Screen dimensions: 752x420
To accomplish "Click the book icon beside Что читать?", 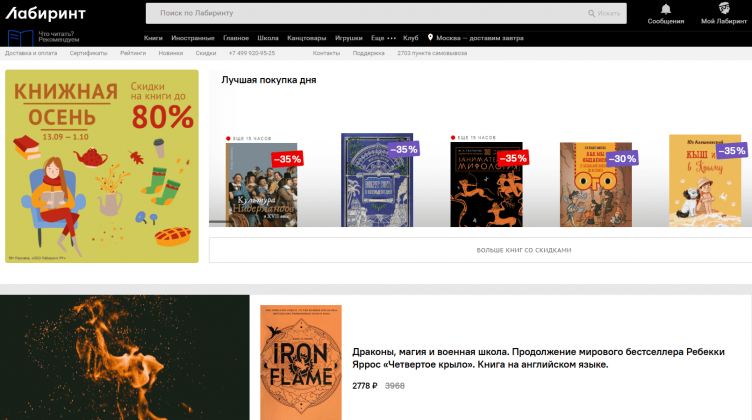I will pyautogui.click(x=20, y=37).
